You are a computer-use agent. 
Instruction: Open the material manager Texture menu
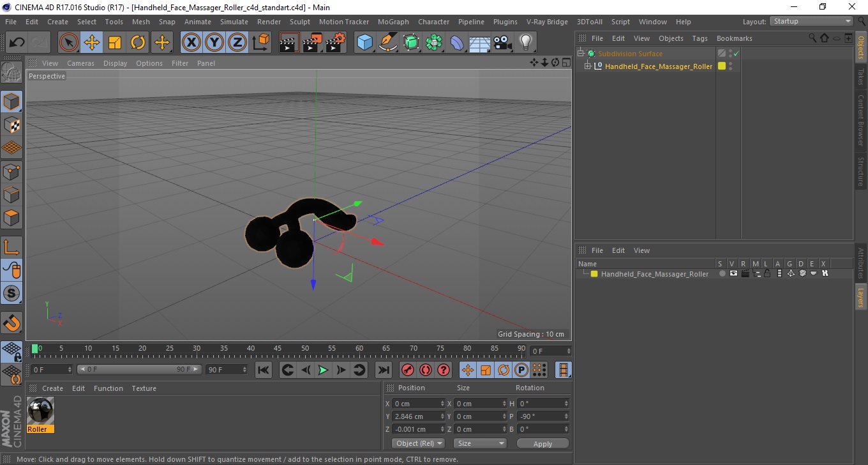144,388
